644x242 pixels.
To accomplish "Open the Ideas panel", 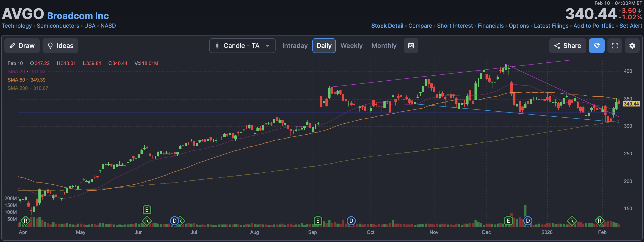I will [x=60, y=46].
